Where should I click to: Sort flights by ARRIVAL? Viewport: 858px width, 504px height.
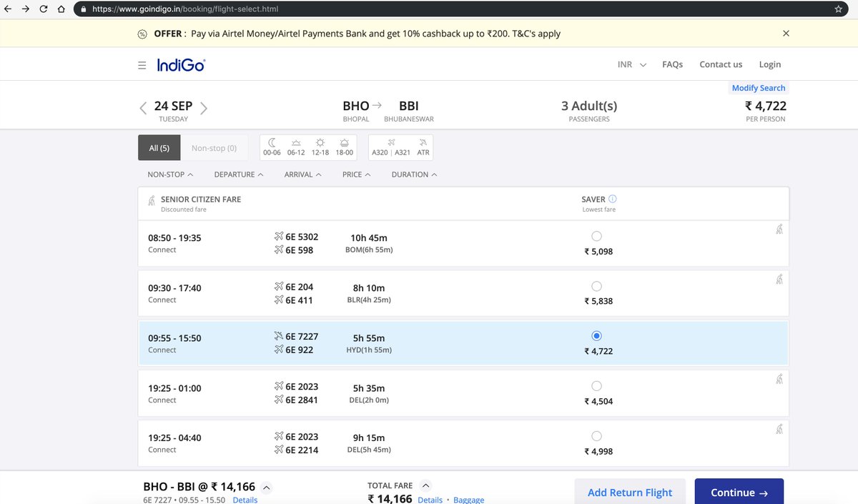pos(303,174)
